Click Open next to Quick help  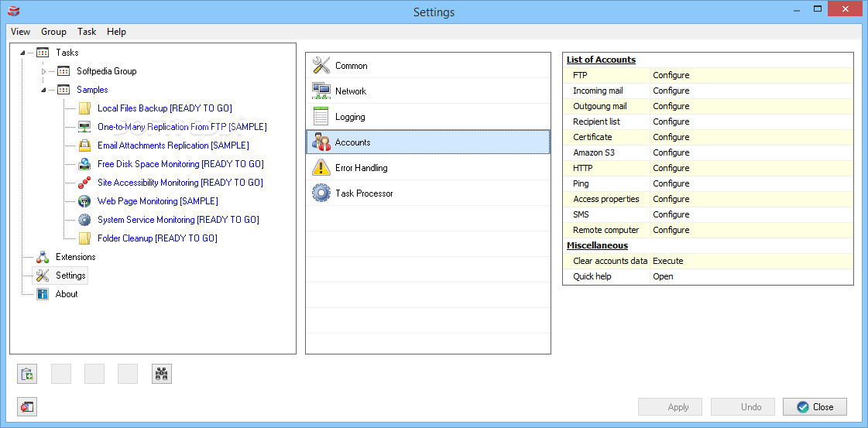tap(663, 276)
